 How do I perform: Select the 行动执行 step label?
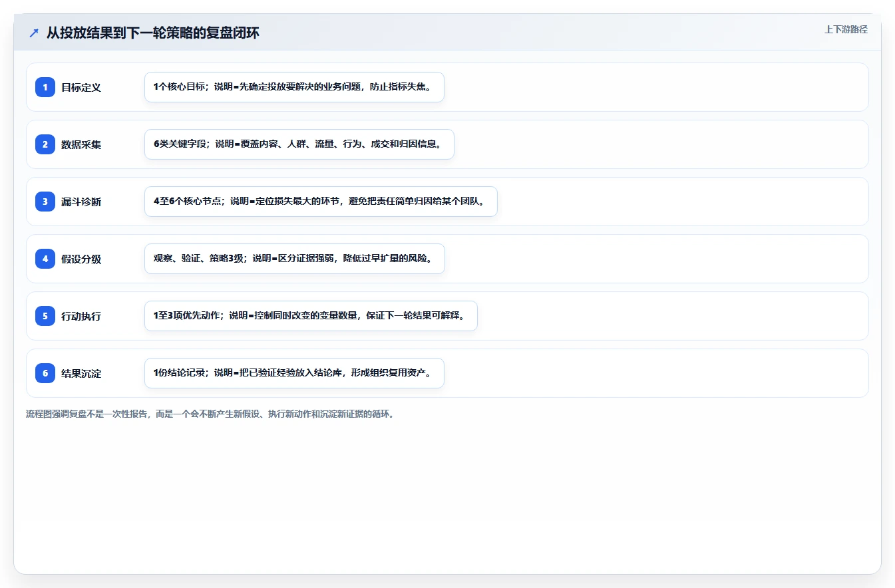pyautogui.click(x=81, y=316)
